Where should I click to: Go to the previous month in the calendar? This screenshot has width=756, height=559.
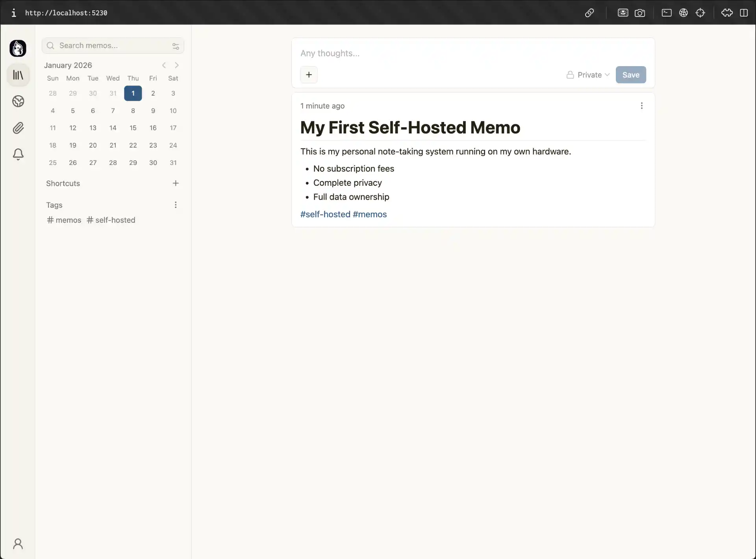pos(164,65)
